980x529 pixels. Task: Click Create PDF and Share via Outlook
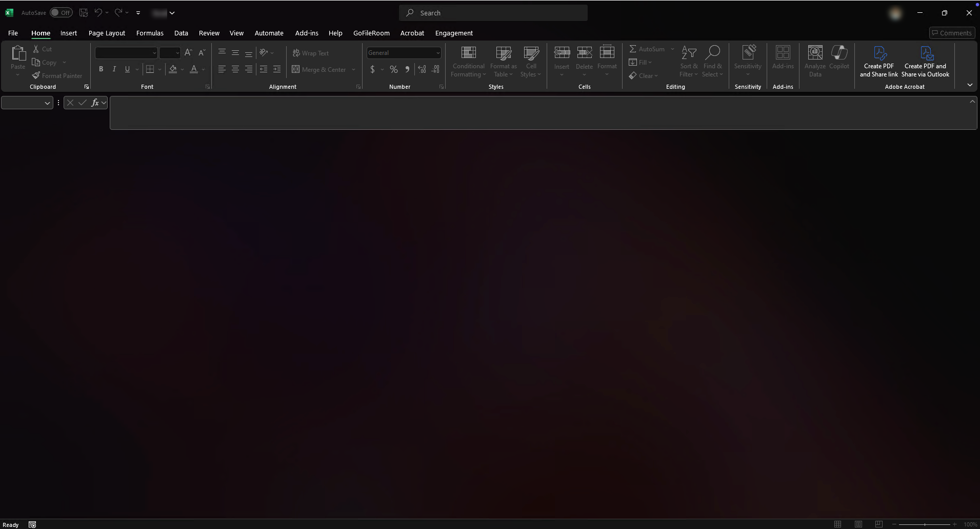pos(925,61)
